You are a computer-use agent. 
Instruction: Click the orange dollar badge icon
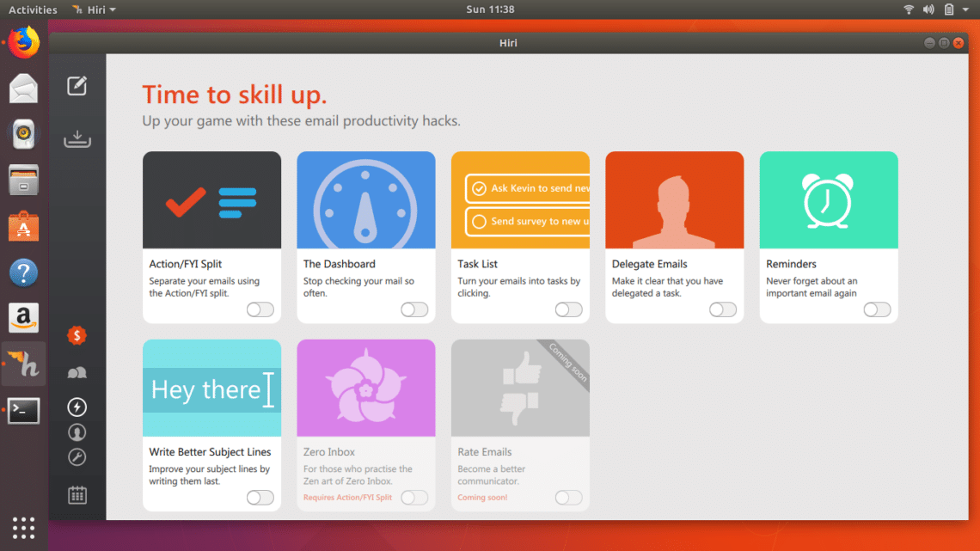[x=77, y=335]
